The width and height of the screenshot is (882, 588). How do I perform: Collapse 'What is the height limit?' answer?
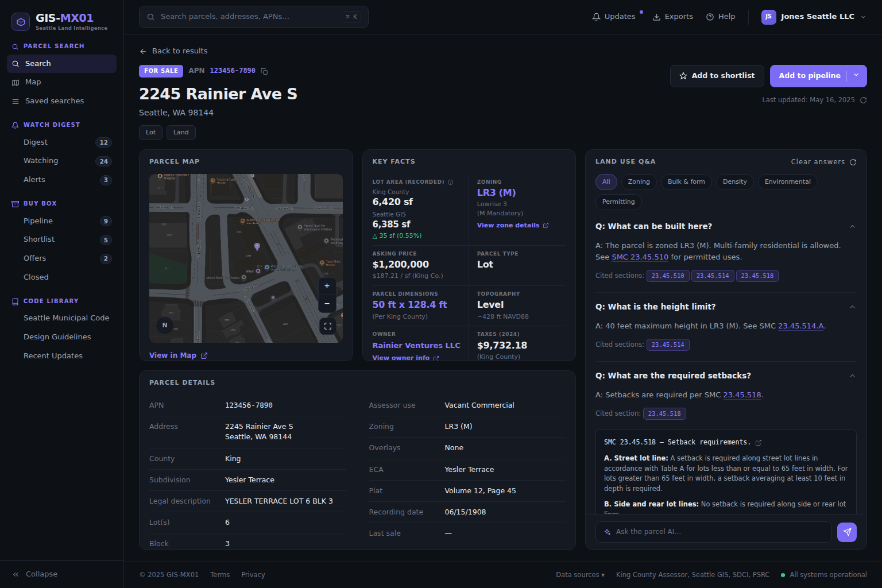coord(852,307)
